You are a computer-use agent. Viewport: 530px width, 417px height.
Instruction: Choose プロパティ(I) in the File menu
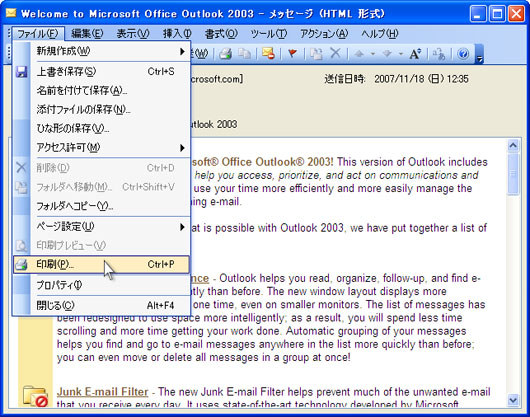click(x=101, y=285)
